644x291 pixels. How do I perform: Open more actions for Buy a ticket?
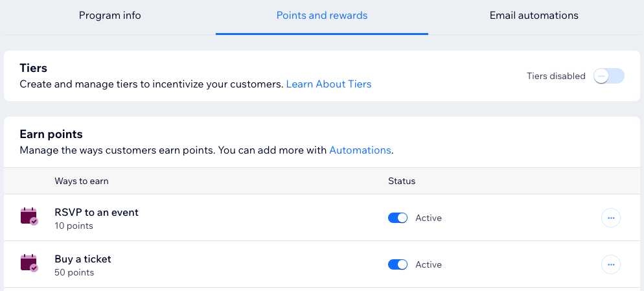click(x=611, y=264)
